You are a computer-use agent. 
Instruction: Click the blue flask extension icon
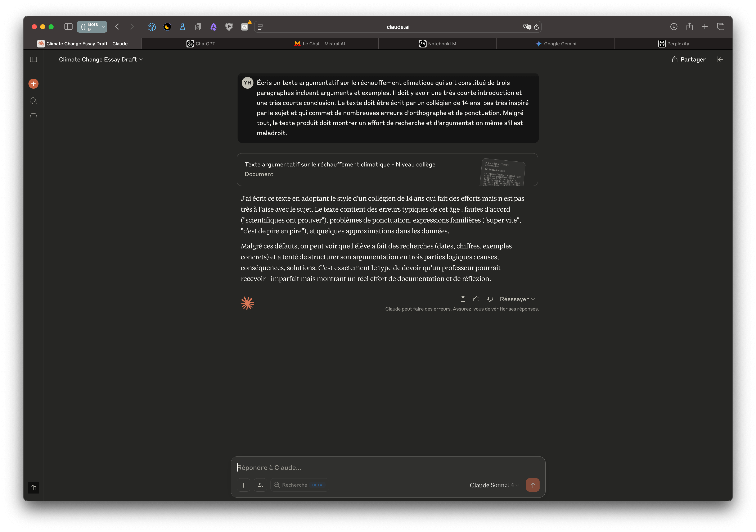click(183, 27)
